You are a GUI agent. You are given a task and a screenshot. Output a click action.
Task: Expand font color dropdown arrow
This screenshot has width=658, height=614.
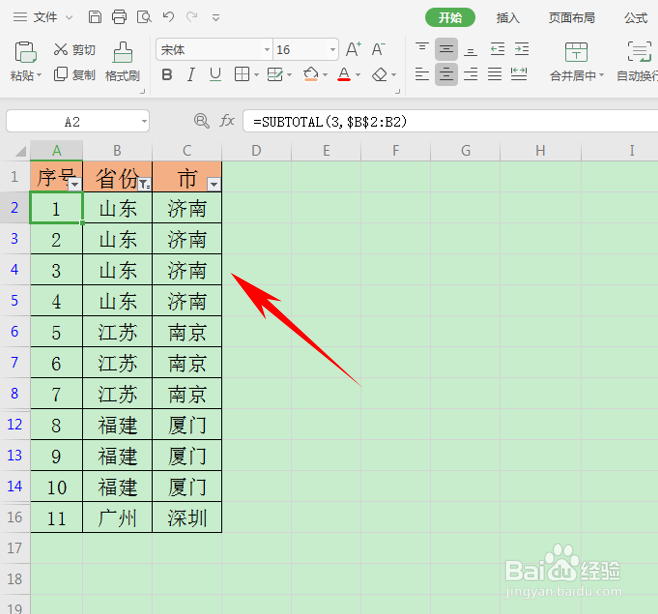[358, 75]
